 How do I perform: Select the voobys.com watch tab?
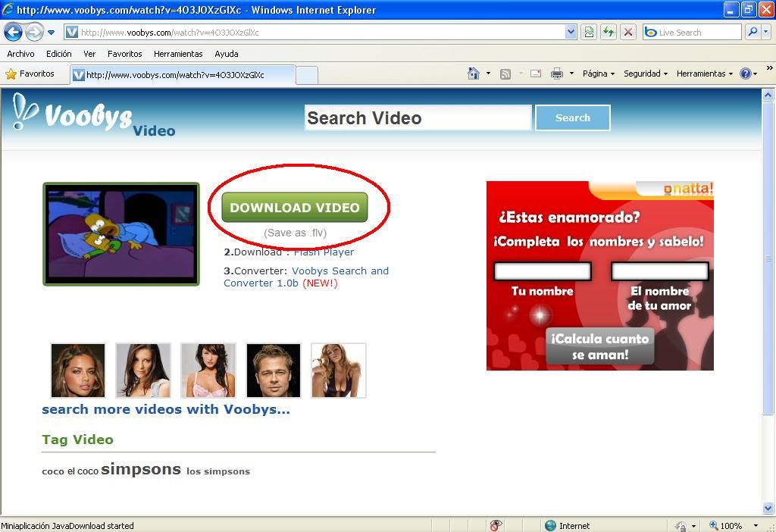[183, 75]
